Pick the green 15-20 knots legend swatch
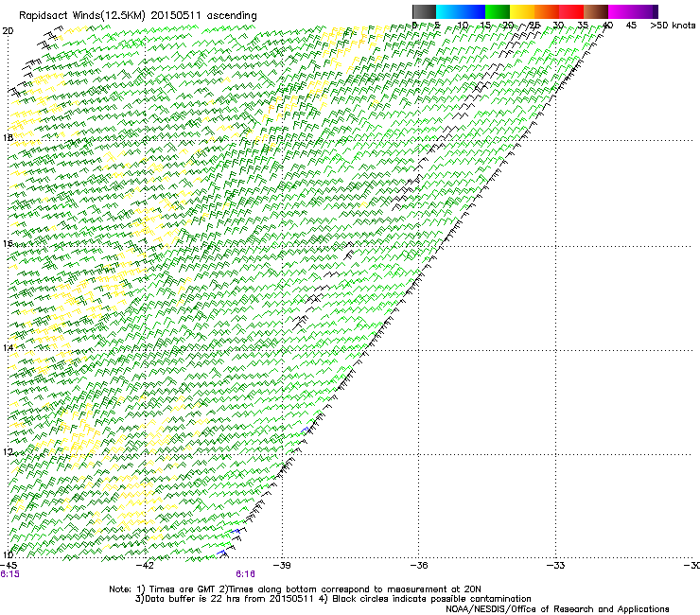This screenshot has width=700, height=615. coord(498,11)
